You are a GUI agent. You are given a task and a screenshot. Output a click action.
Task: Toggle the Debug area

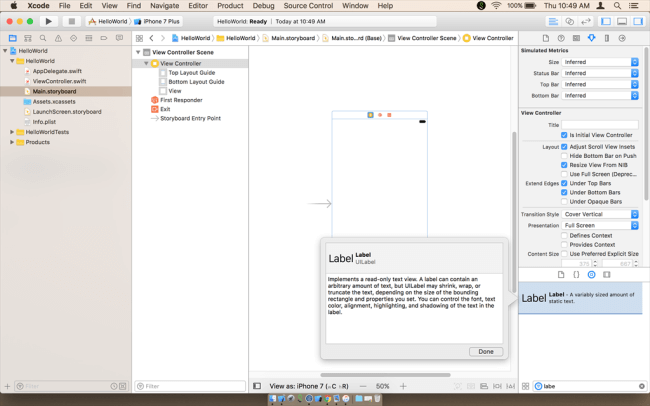(x=622, y=21)
